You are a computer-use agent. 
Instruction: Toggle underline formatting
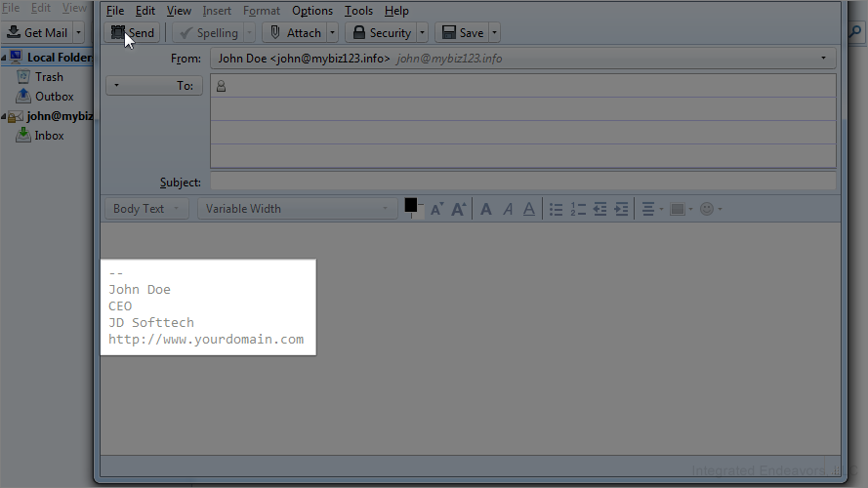(x=529, y=209)
